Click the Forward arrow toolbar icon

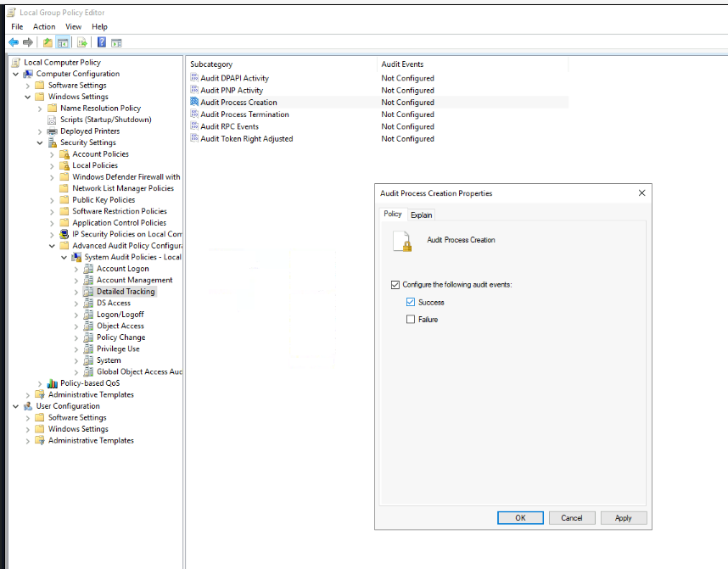pos(28,42)
